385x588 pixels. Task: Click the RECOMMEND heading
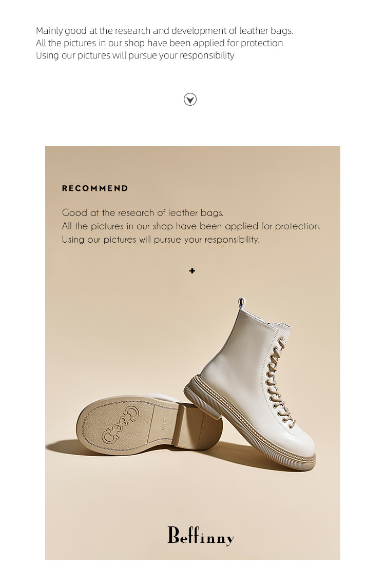[x=95, y=188]
